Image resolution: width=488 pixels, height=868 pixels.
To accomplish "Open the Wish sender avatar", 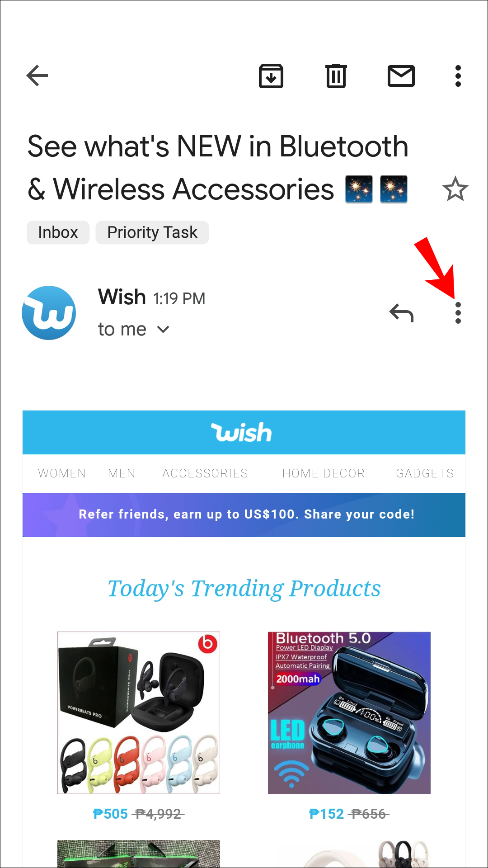I will (49, 312).
